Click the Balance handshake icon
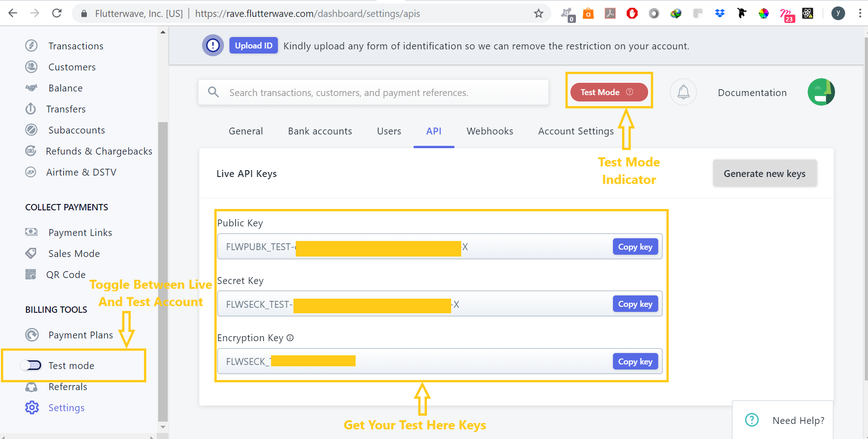The image size is (868, 439). 31,88
